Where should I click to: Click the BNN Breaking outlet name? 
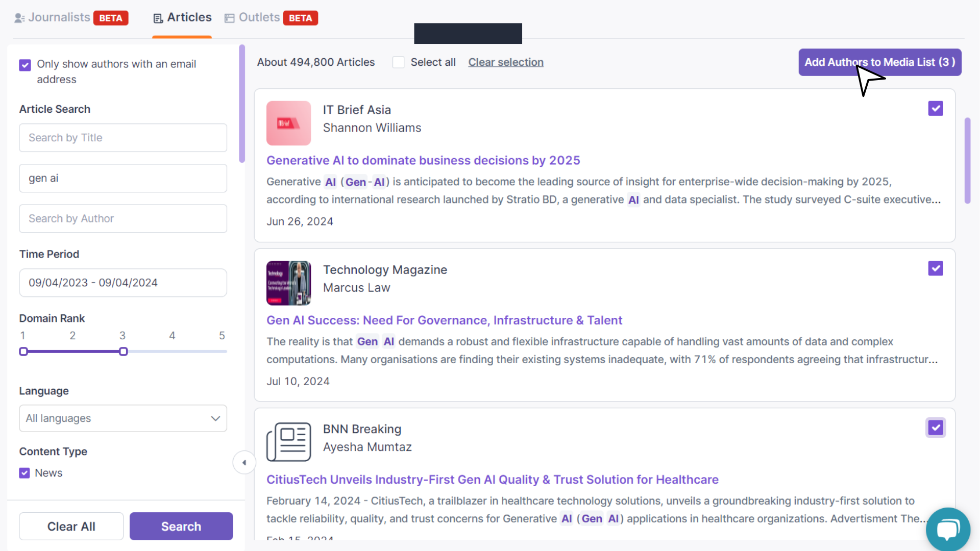pyautogui.click(x=362, y=429)
